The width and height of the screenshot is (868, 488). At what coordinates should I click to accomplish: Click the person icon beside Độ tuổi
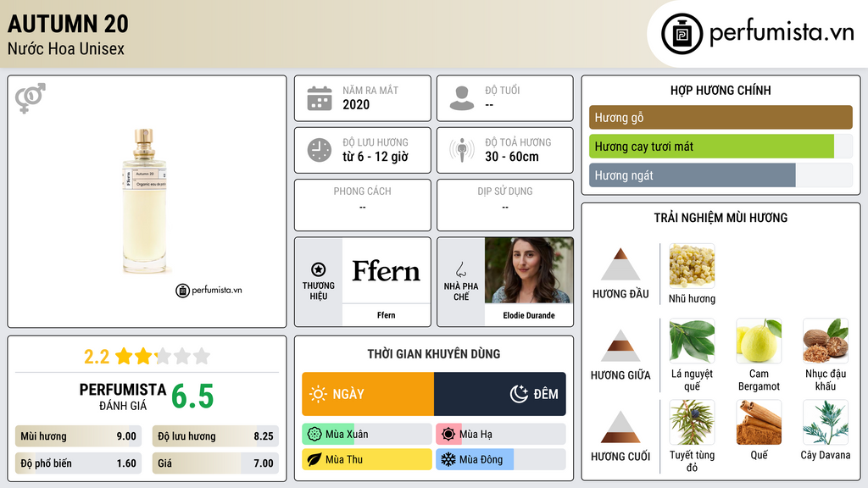coord(462,98)
